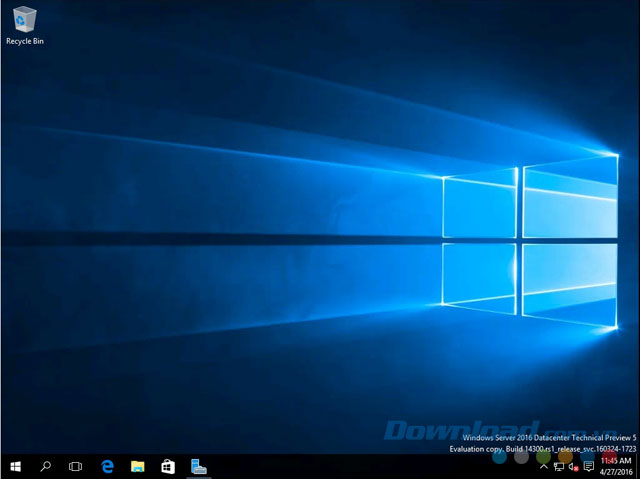Open the Action Center notifications icon
This screenshot has height=479, width=640.
click(x=589, y=466)
